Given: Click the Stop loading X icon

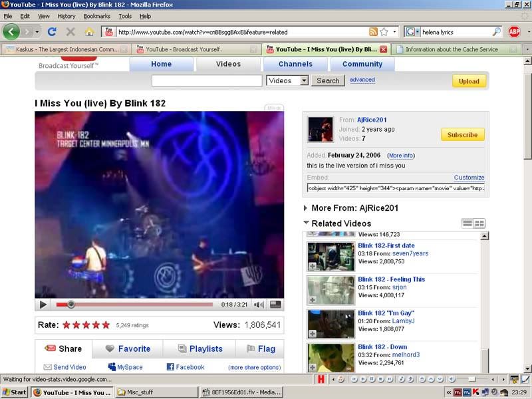Looking at the screenshot, I should click(x=70, y=32).
